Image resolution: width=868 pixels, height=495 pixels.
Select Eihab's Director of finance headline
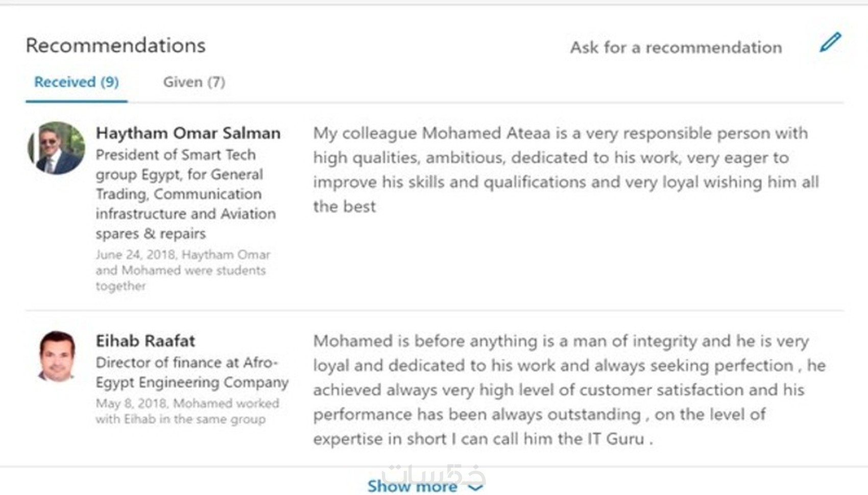point(191,372)
